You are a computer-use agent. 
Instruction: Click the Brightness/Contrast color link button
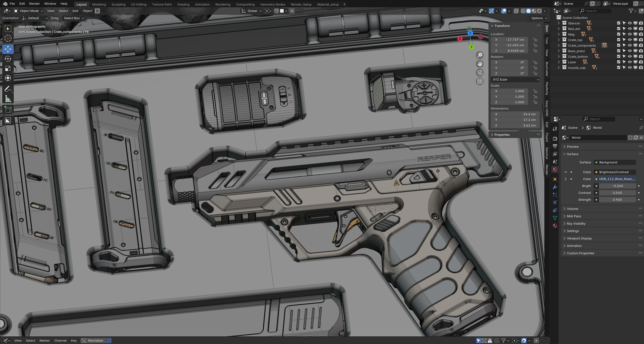[615, 172]
